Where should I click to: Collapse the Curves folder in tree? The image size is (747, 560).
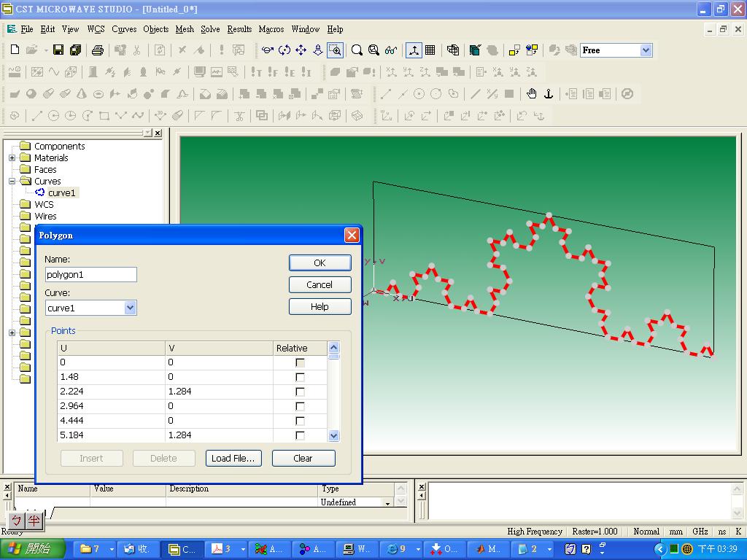click(x=12, y=181)
